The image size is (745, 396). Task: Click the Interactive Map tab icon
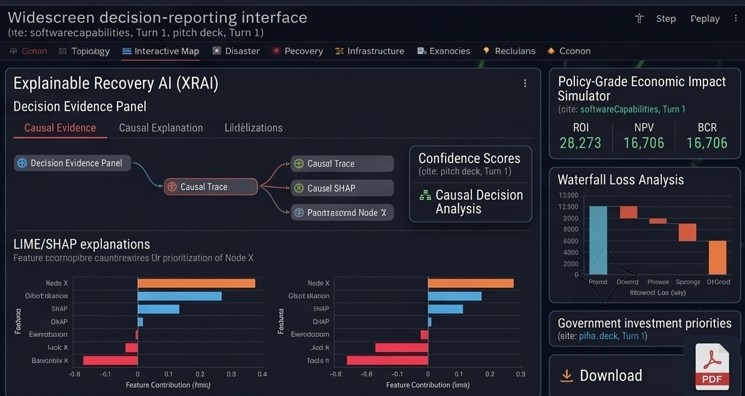126,51
